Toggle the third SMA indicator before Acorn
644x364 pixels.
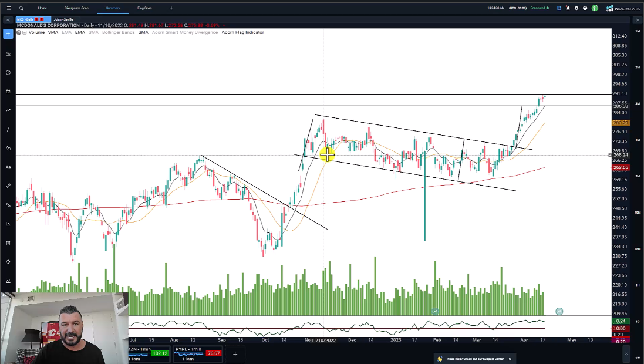[143, 32]
